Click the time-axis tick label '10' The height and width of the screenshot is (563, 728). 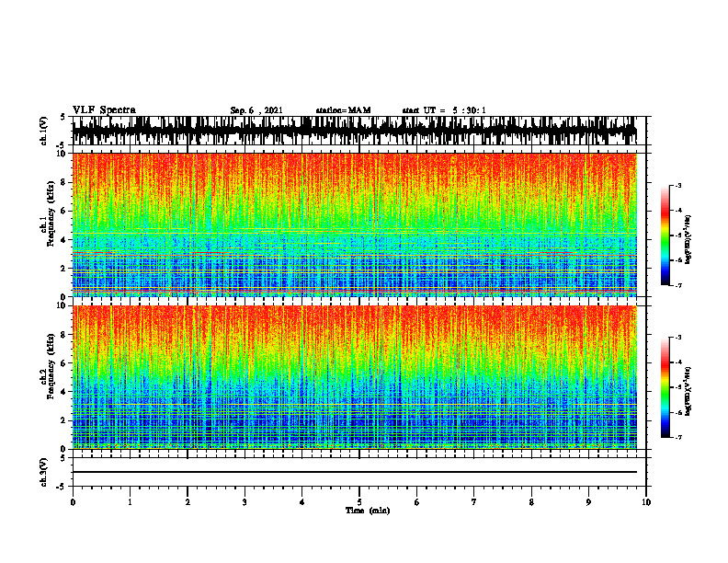(x=646, y=502)
